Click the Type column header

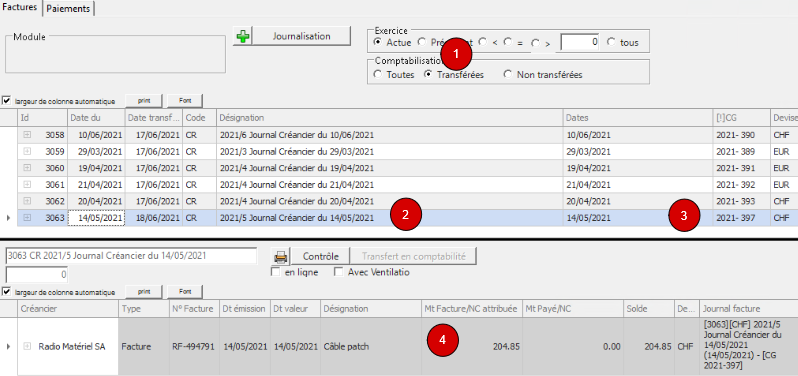144,309
